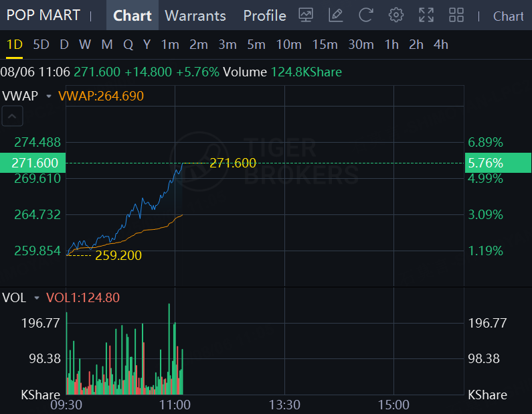Select the 1D intraday timeframe

coord(15,44)
